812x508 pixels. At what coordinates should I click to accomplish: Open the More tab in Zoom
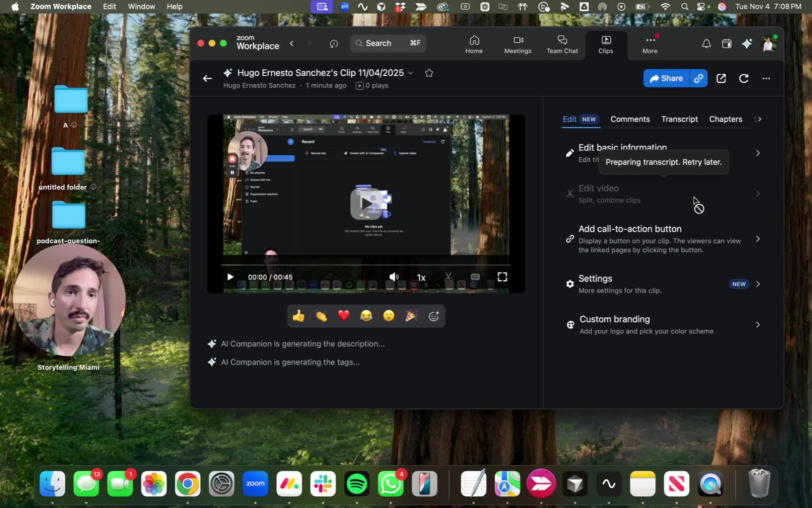650,45
